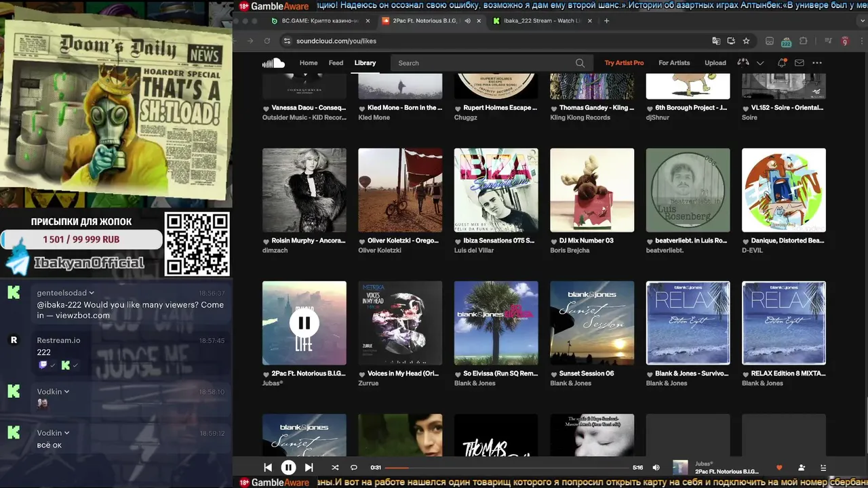Open the Library menu item
Image resolution: width=868 pixels, height=488 pixels.
pos(365,63)
